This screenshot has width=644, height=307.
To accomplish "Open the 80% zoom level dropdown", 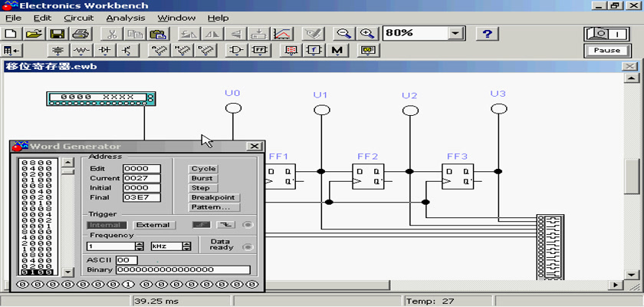I will 457,34.
